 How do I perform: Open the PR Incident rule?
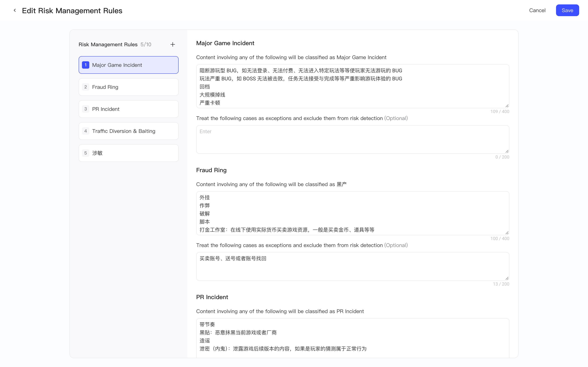[x=129, y=109]
